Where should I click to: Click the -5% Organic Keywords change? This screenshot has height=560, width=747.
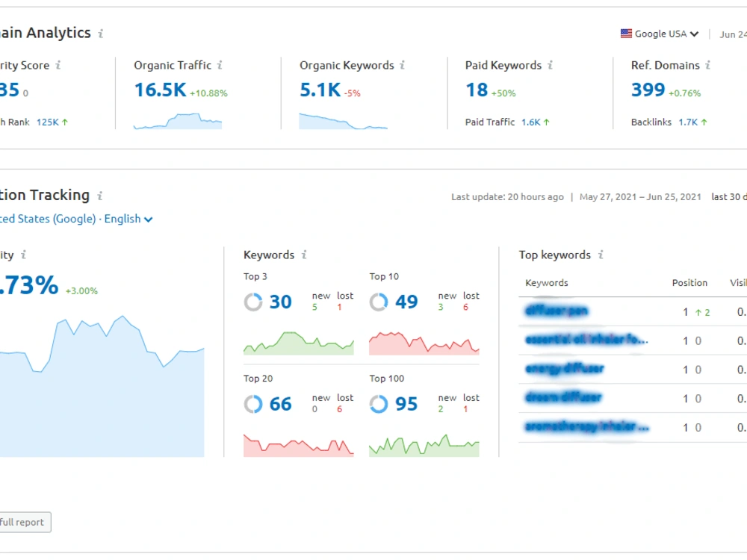tap(352, 93)
